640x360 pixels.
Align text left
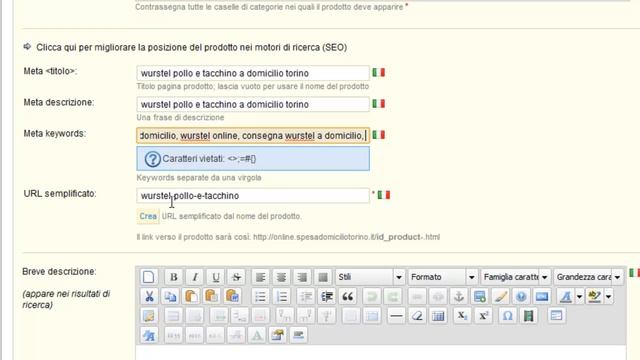260,277
